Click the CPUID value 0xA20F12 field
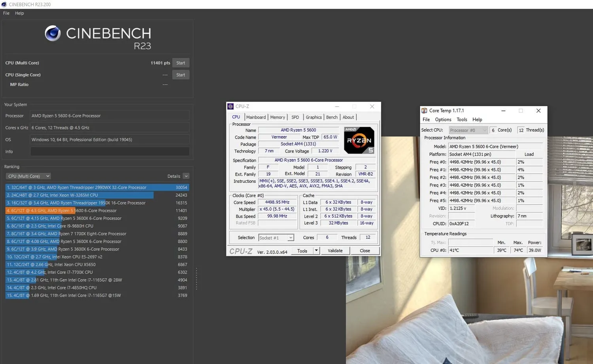The width and height of the screenshot is (593, 364). pos(461,224)
